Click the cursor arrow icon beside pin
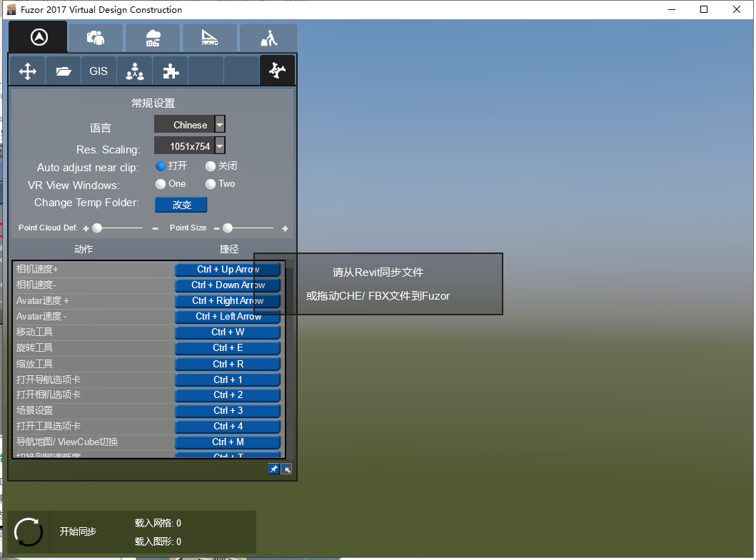Screen dimensions: 756x560 point(286,469)
